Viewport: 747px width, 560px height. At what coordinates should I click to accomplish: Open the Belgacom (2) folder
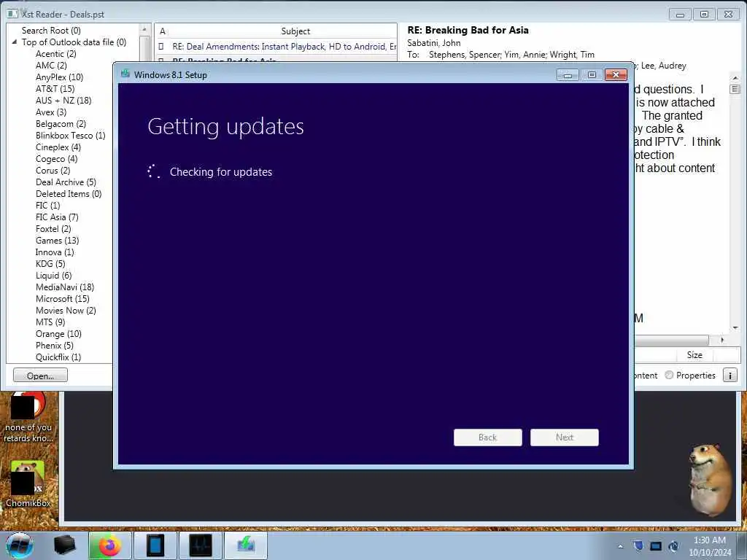61,124
